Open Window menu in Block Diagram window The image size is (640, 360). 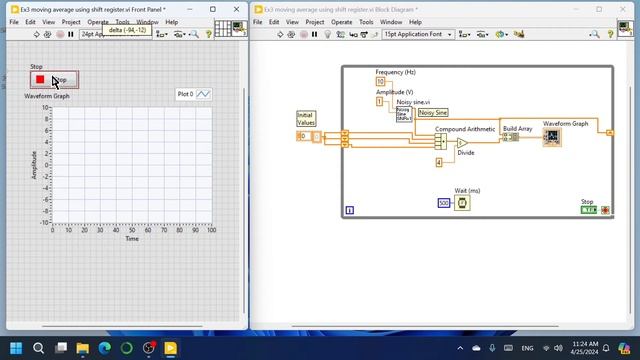391,22
